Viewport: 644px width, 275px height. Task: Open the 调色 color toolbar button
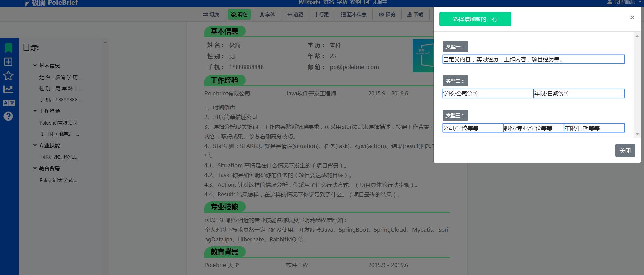(239, 15)
